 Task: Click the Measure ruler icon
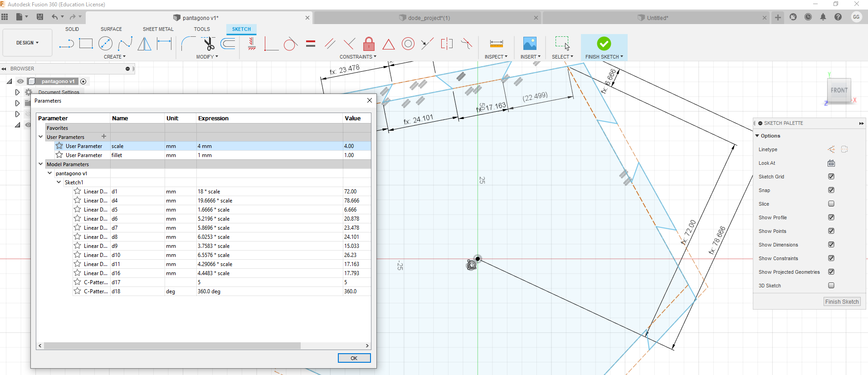tap(496, 44)
